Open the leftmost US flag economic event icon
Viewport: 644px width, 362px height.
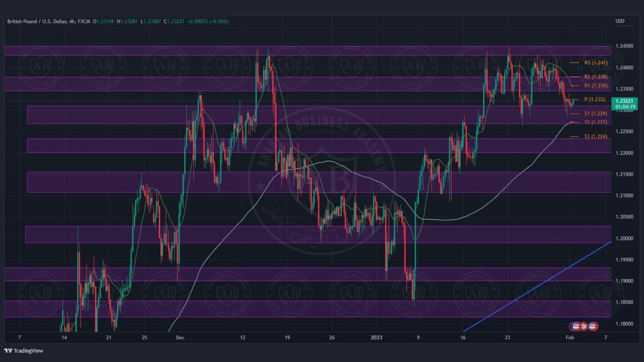[x=576, y=326]
